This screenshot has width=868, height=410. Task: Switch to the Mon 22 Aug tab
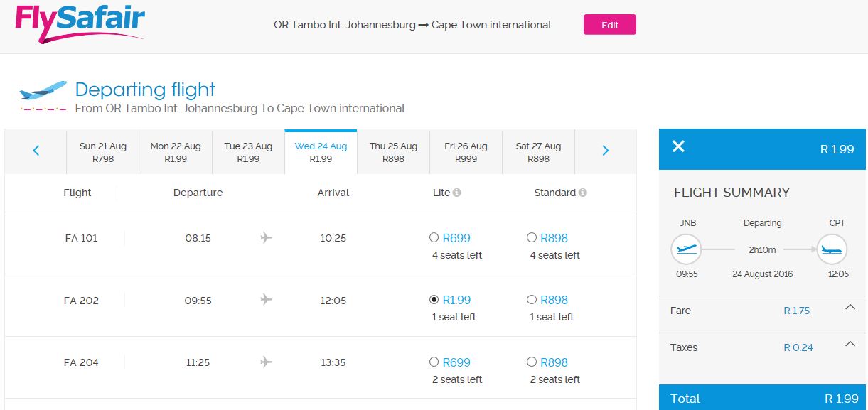click(176, 152)
